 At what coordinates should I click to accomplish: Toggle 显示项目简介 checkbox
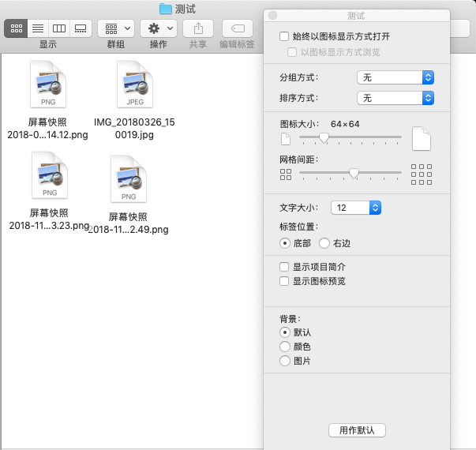[x=285, y=268]
